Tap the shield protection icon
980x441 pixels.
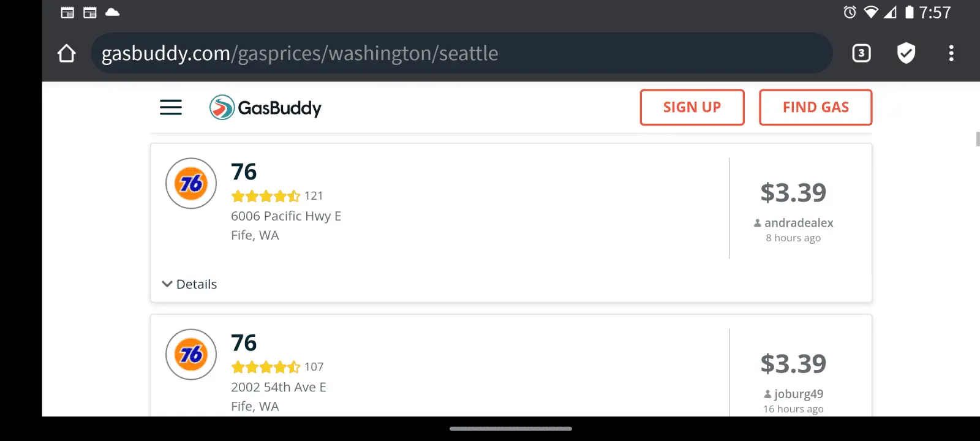point(906,53)
